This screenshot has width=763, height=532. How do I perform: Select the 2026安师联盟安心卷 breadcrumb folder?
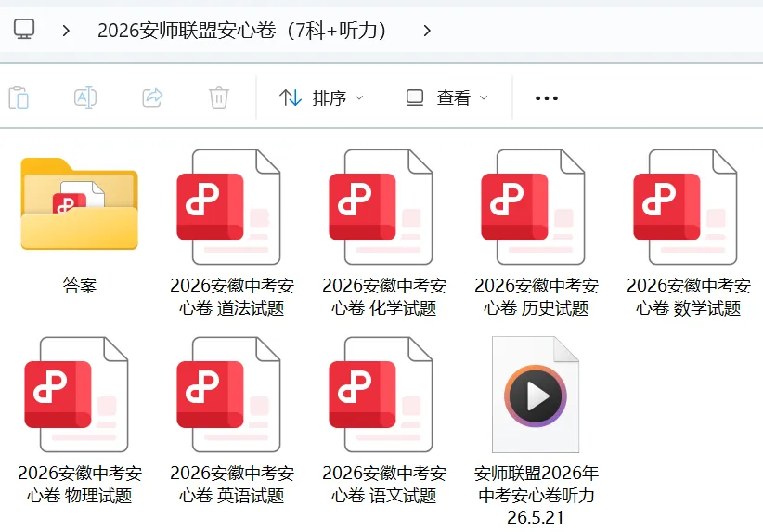[x=242, y=31]
